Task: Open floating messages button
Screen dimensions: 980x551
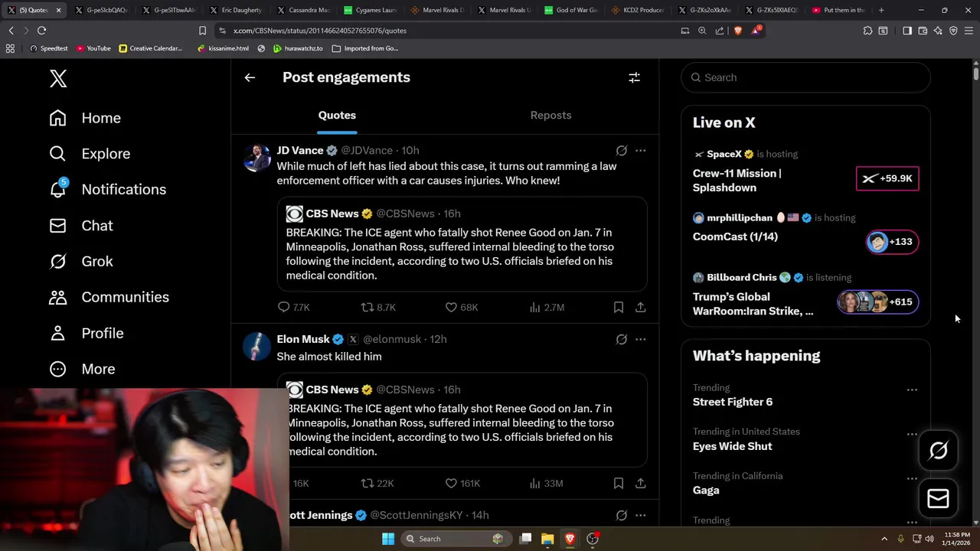Action: pyautogui.click(x=939, y=499)
